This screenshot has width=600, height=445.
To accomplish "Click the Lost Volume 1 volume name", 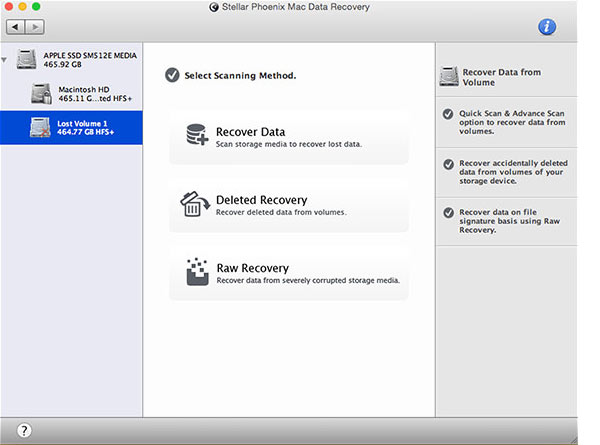I will (82, 124).
